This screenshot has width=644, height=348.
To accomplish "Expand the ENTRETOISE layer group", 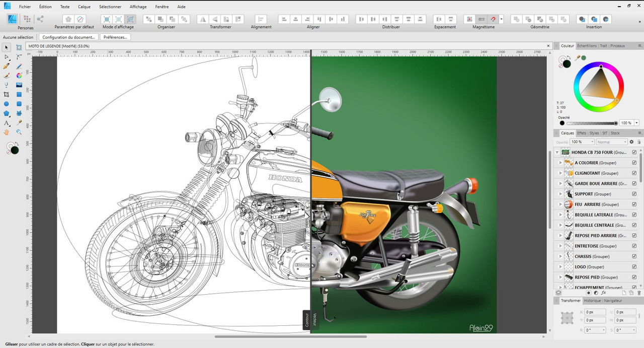I will coord(560,246).
